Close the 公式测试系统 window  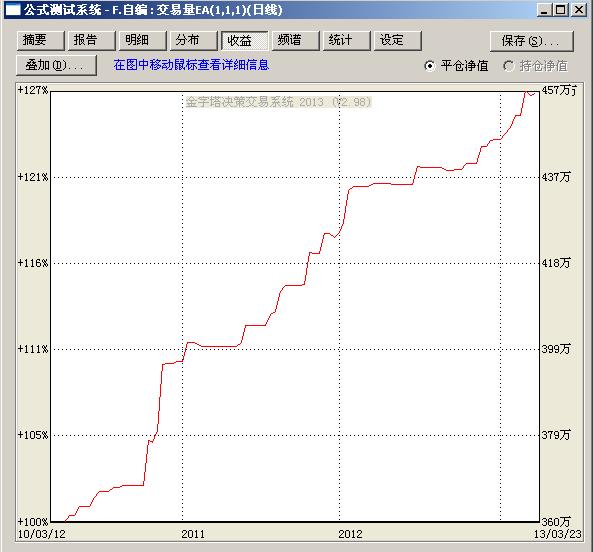[x=579, y=10]
